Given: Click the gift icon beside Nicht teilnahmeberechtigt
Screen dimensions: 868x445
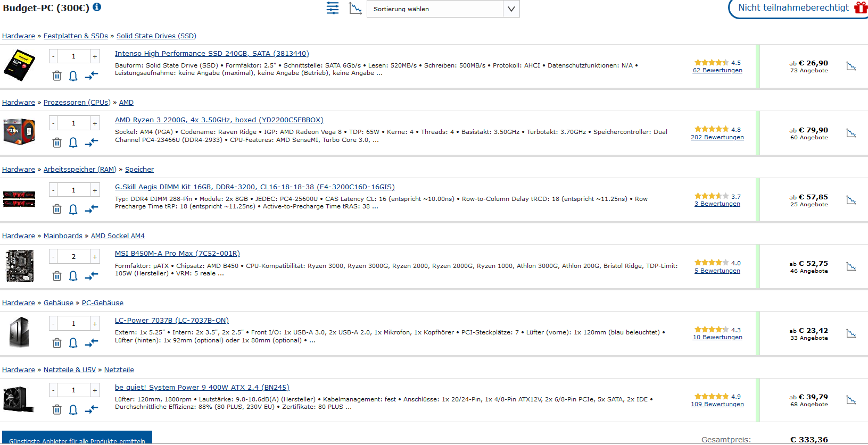Looking at the screenshot, I should 861,7.
